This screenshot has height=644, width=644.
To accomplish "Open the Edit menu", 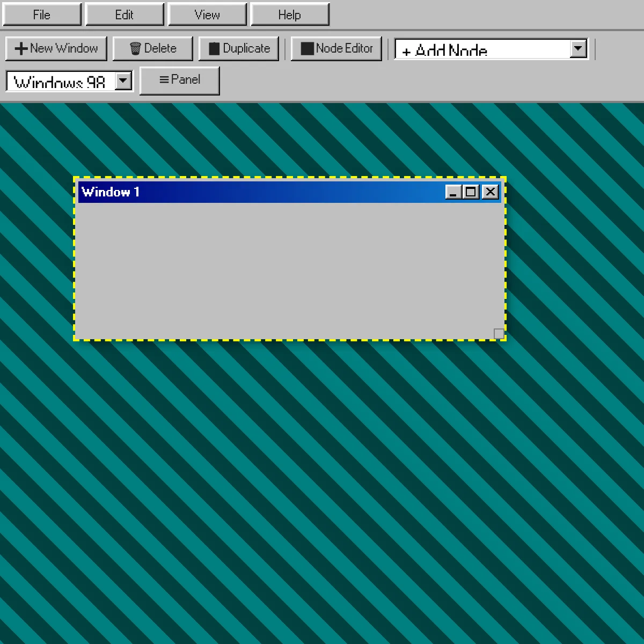I will 125,14.
